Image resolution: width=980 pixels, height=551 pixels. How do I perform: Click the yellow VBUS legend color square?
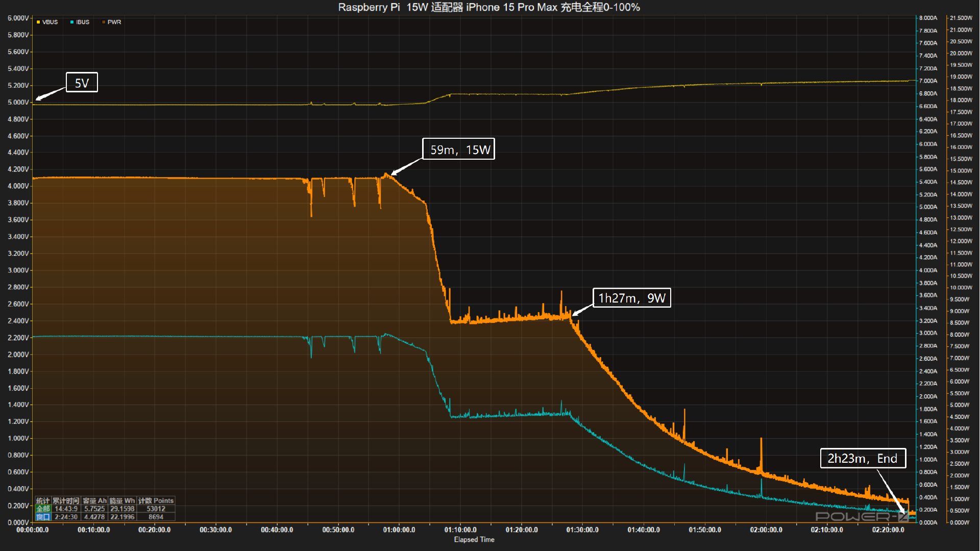pos(38,22)
